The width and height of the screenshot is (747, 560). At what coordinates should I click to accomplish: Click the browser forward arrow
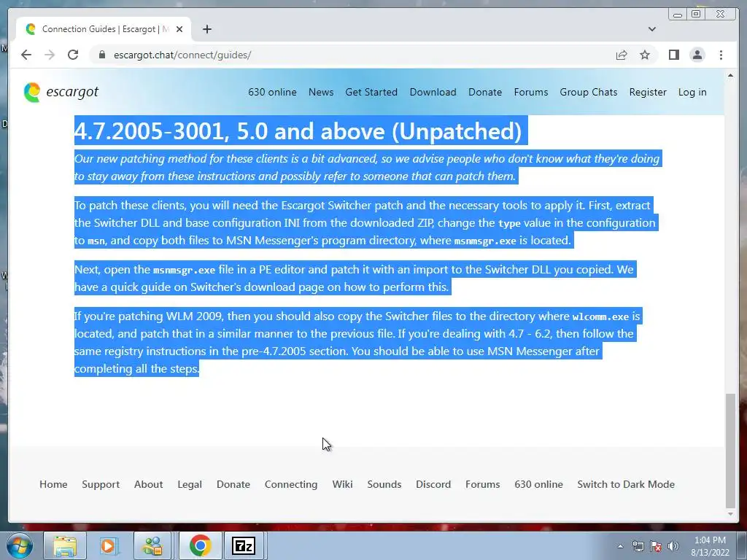50,55
